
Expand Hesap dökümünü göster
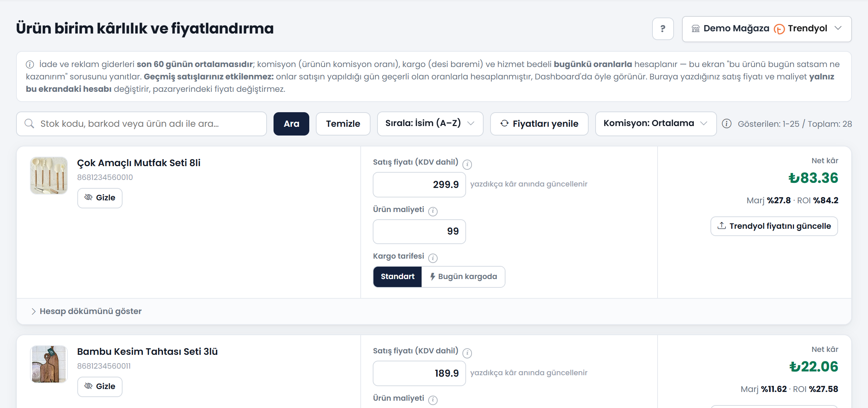(x=87, y=311)
